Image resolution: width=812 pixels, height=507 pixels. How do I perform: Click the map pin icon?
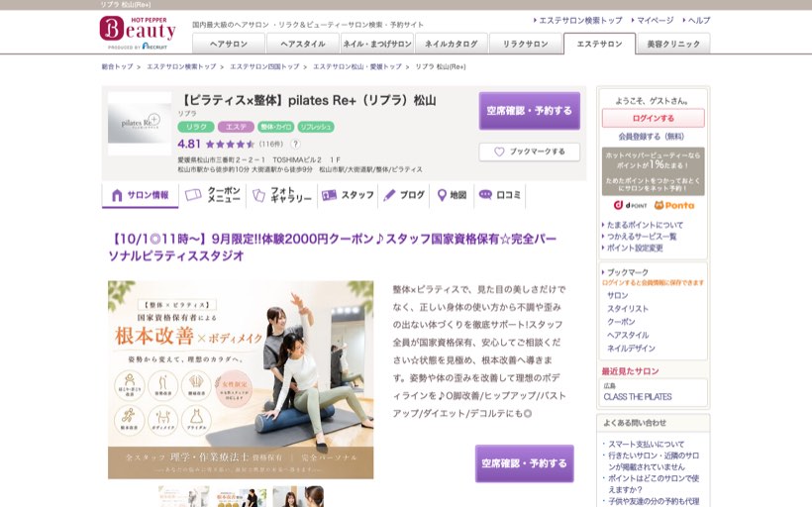pos(442,195)
